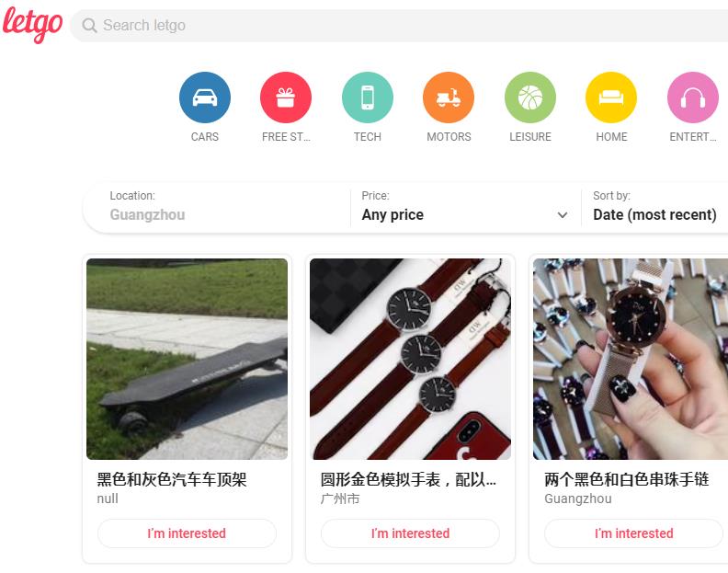Click the Sort by: label
This screenshot has width=728, height=573.
pyautogui.click(x=611, y=196)
